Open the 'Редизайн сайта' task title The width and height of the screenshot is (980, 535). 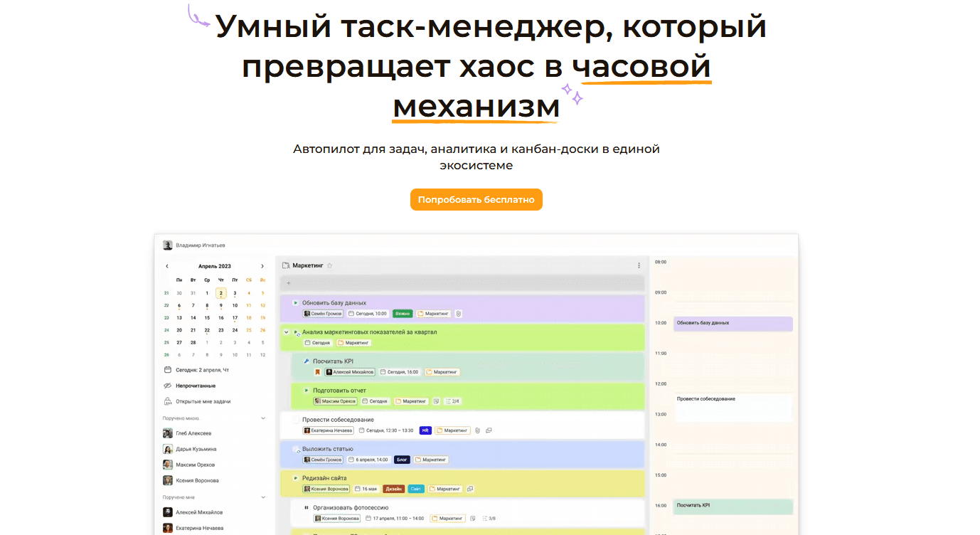pyautogui.click(x=324, y=478)
